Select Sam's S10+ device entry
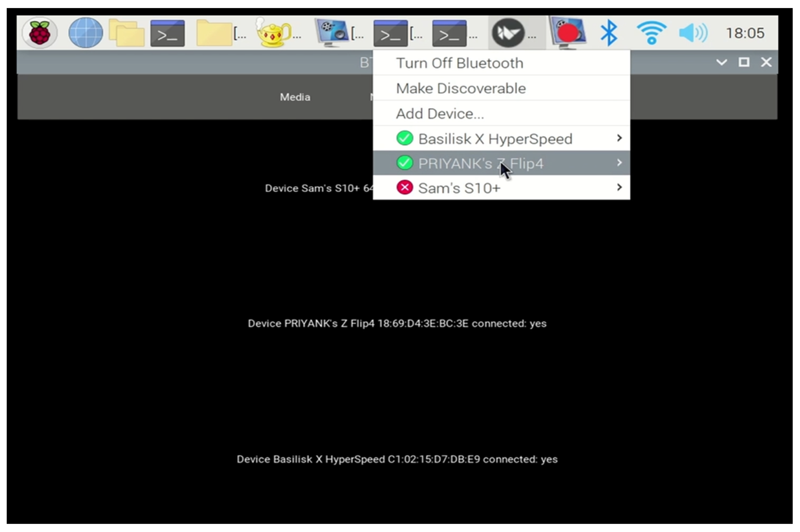The width and height of the screenshot is (800, 532). pos(459,188)
